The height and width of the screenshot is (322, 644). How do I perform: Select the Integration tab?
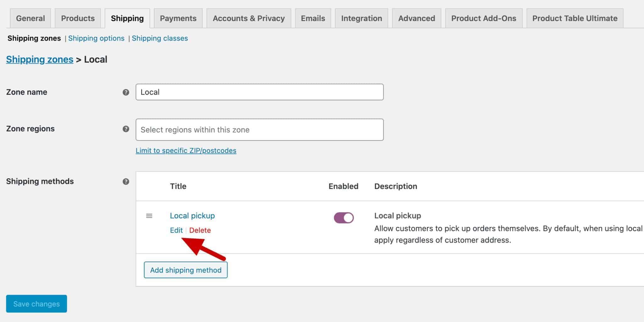pos(361,18)
